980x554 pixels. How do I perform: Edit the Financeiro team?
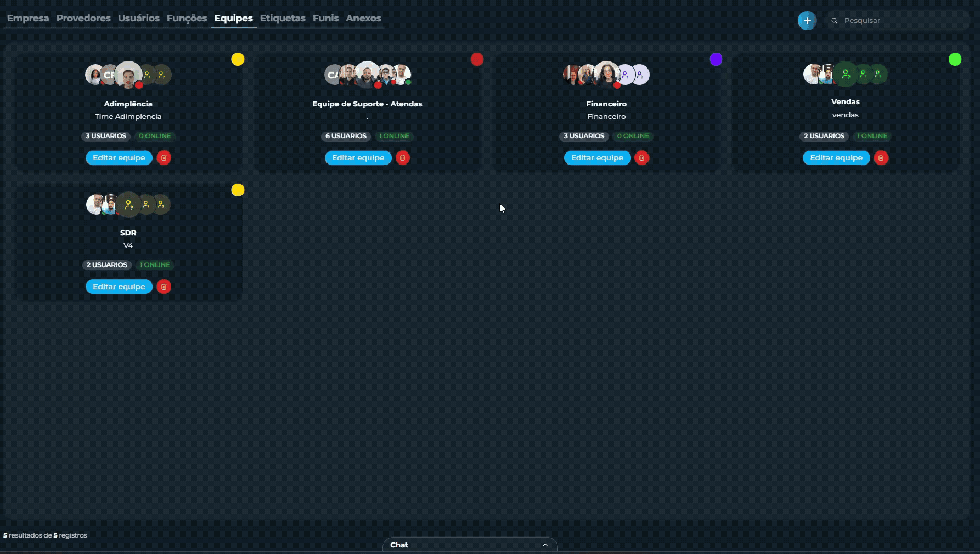coord(597,158)
